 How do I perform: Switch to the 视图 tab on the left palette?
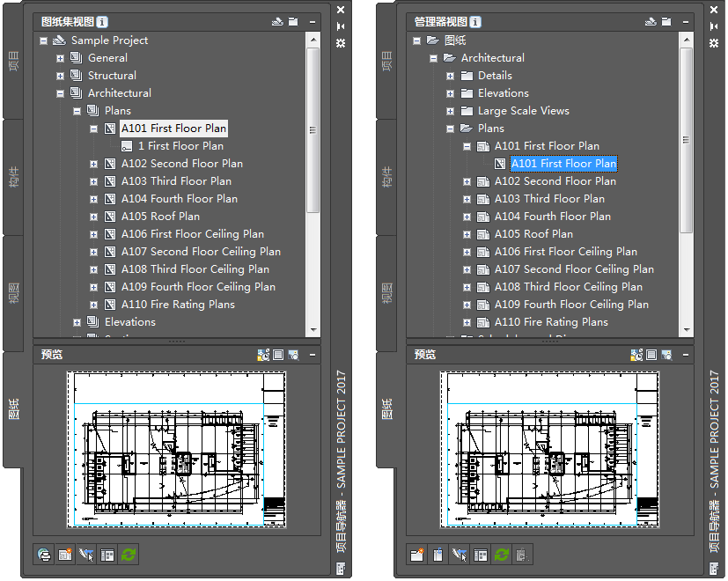click(14, 293)
